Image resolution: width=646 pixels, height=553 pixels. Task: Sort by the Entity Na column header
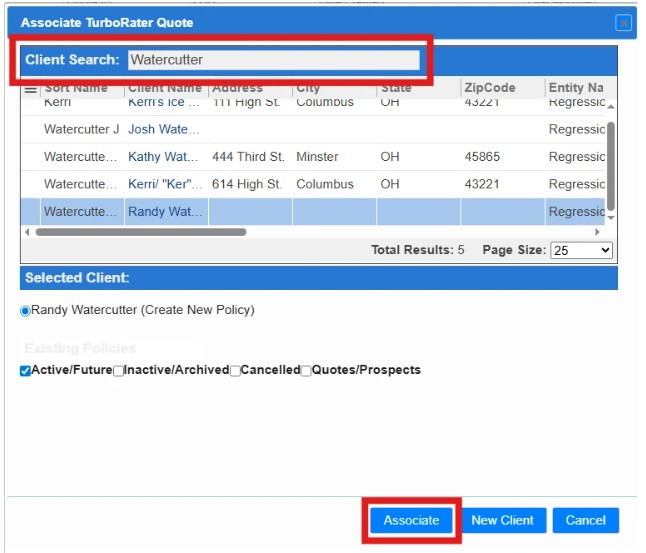tap(576, 88)
